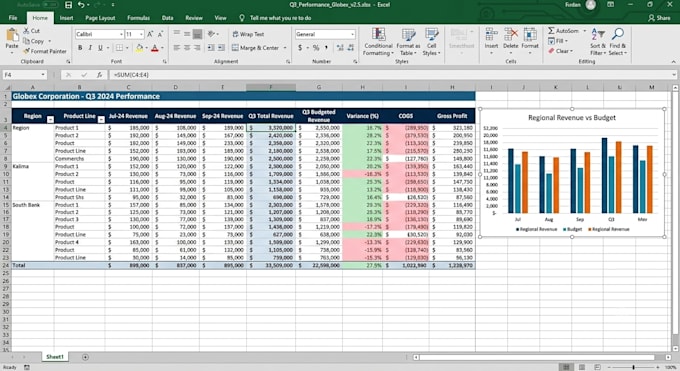Click the zoom slider in the status bar
The image size is (680, 371).
633,367
